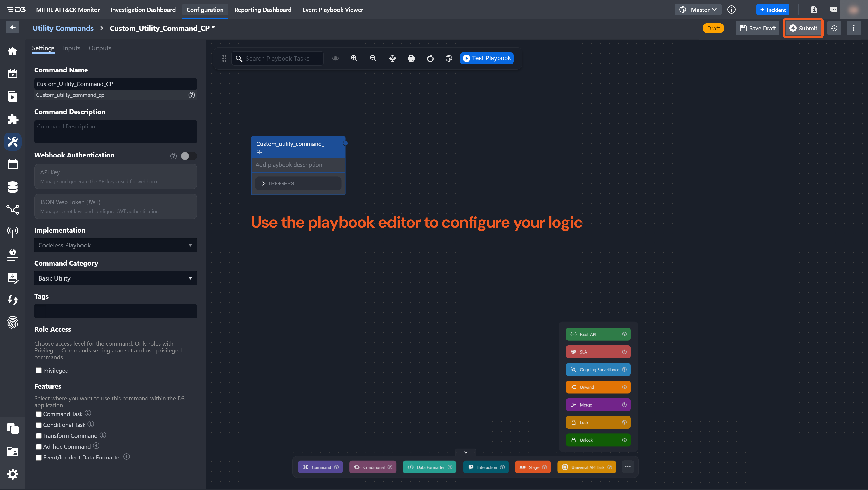The height and width of the screenshot is (490, 868).
Task: Click the Test Playbook button
Action: (487, 58)
